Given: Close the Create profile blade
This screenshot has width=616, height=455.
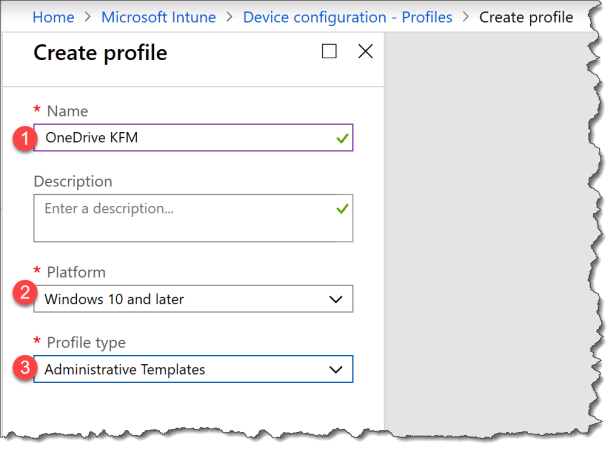Looking at the screenshot, I should pos(365,51).
